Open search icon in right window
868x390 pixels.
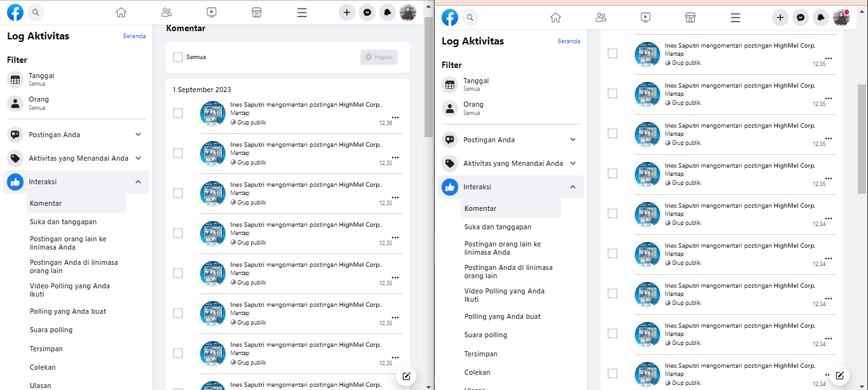(470, 17)
